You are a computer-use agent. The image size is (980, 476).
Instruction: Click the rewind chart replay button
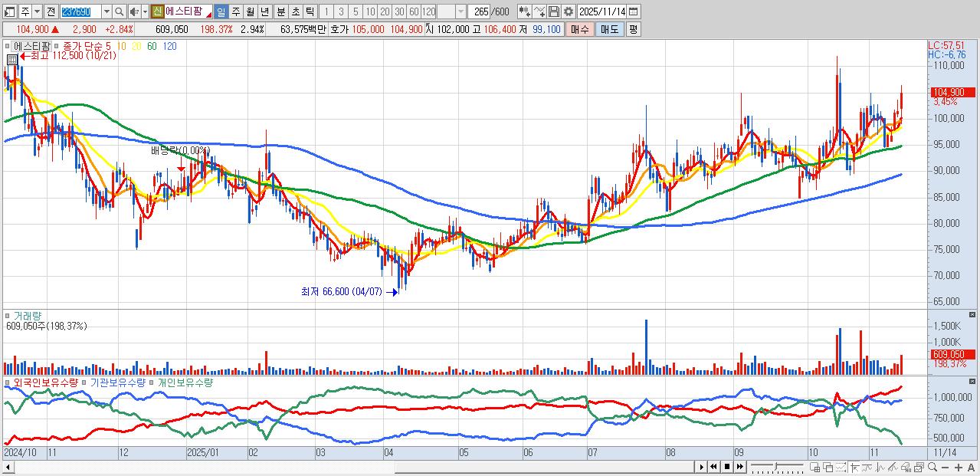click(x=713, y=467)
